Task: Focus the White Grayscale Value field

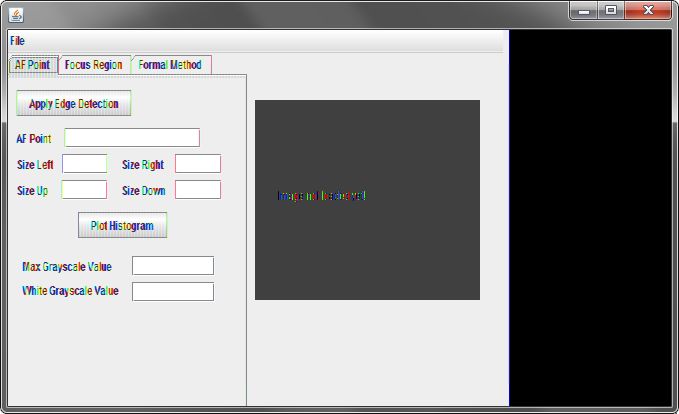Action: click(173, 291)
